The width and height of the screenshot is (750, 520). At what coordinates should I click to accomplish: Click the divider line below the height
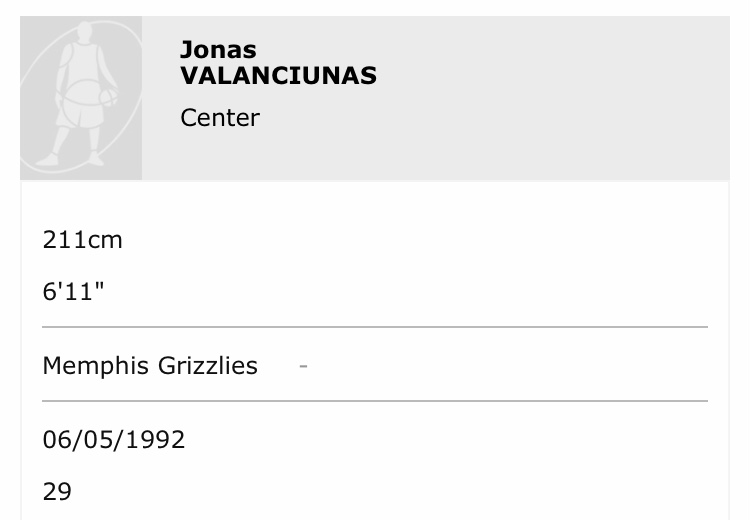pyautogui.click(x=375, y=327)
